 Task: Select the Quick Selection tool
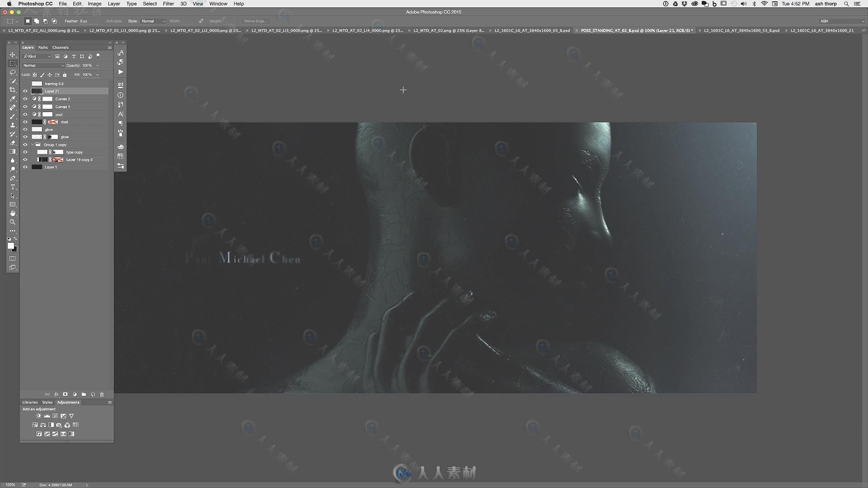pos(13,81)
